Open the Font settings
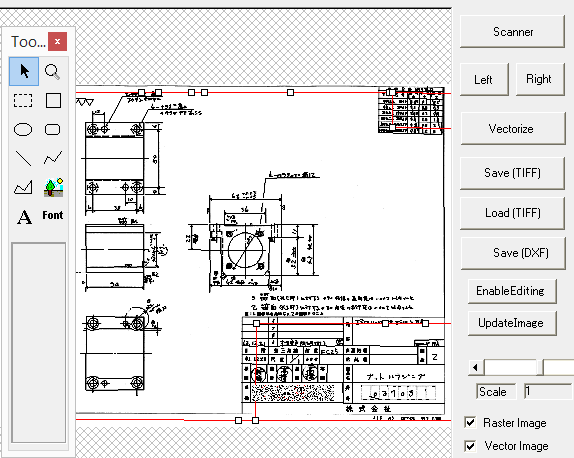 pos(53,215)
